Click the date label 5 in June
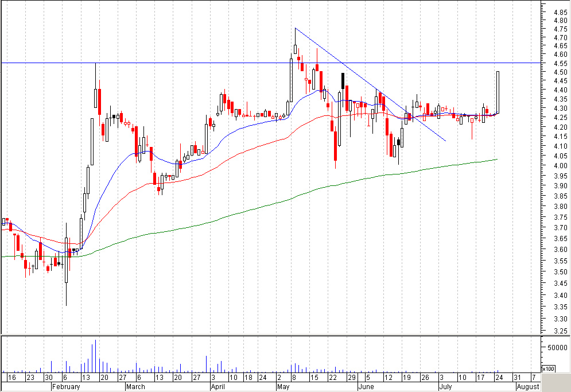The image size is (571, 392). [368, 378]
